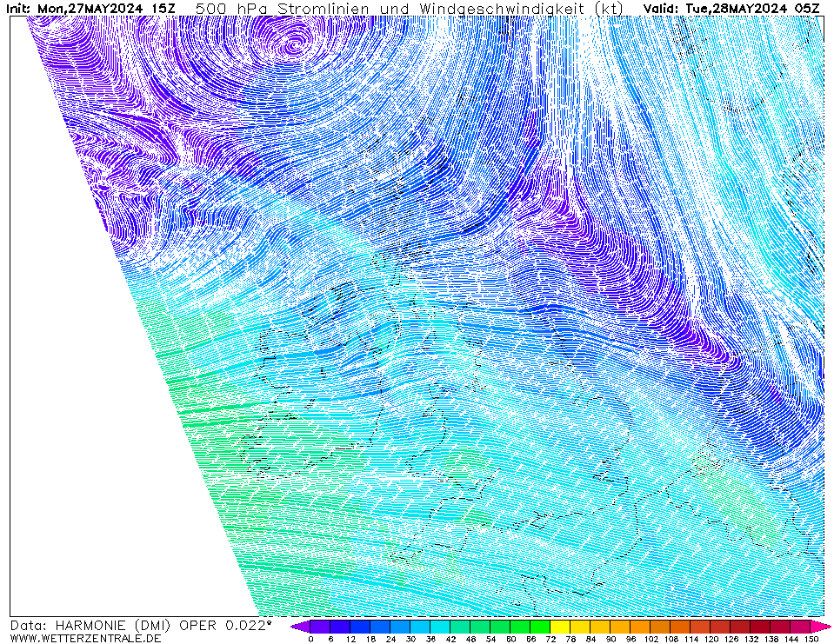Pick the green legend swatch between 66 and 72
Image resolution: width=834 pixels, height=644 pixels.
click(x=540, y=627)
